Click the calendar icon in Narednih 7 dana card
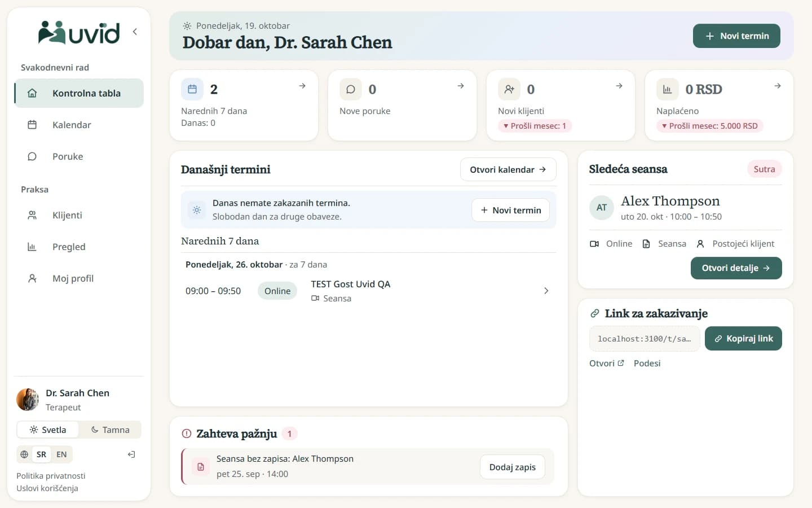 [192, 89]
